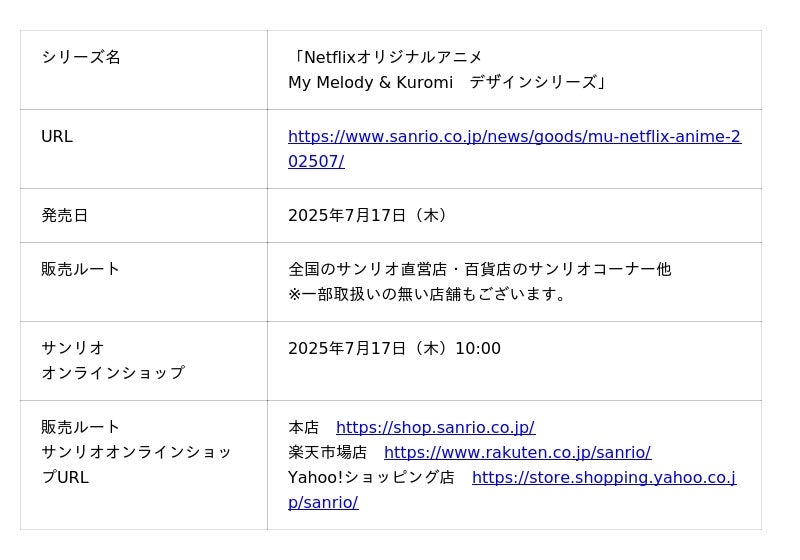Click the シリーズ名 row label
Screen dimensions: 800x560
(x=81, y=57)
